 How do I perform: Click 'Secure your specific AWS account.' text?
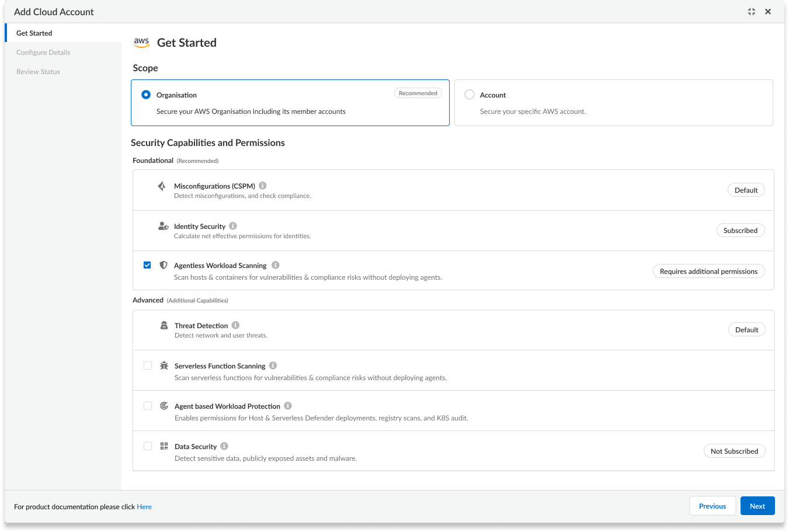pos(533,112)
